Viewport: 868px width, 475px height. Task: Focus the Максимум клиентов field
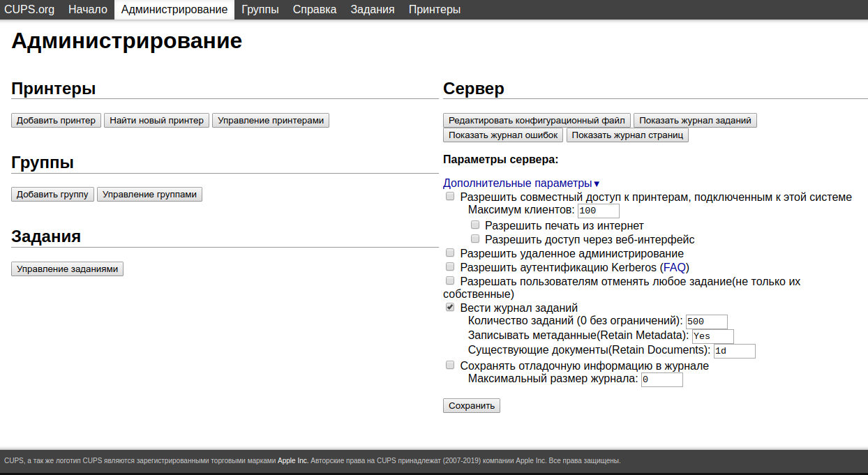[599, 211]
